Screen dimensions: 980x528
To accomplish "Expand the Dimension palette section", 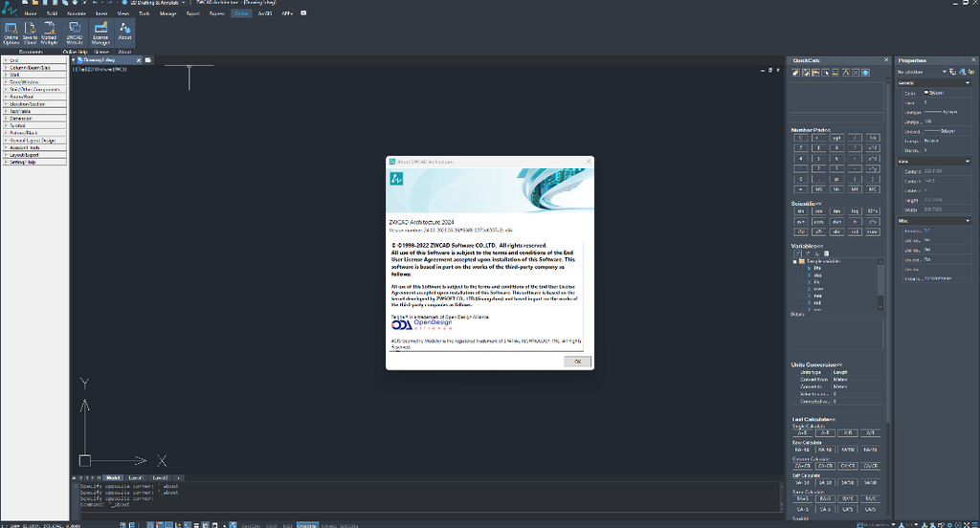I will click(x=34, y=118).
